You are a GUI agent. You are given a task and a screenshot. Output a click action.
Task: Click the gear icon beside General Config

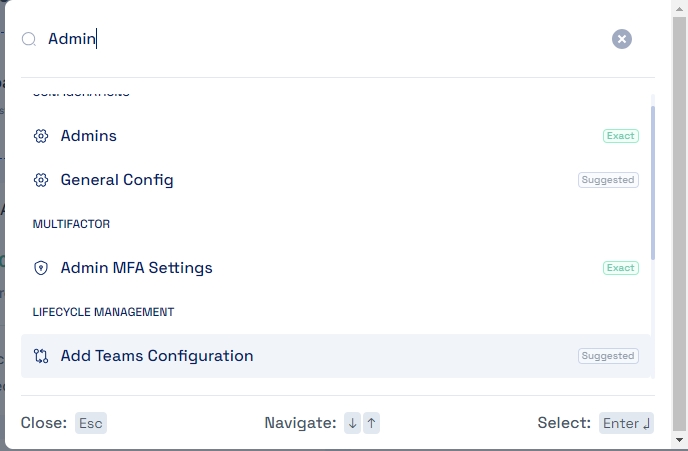(41, 180)
